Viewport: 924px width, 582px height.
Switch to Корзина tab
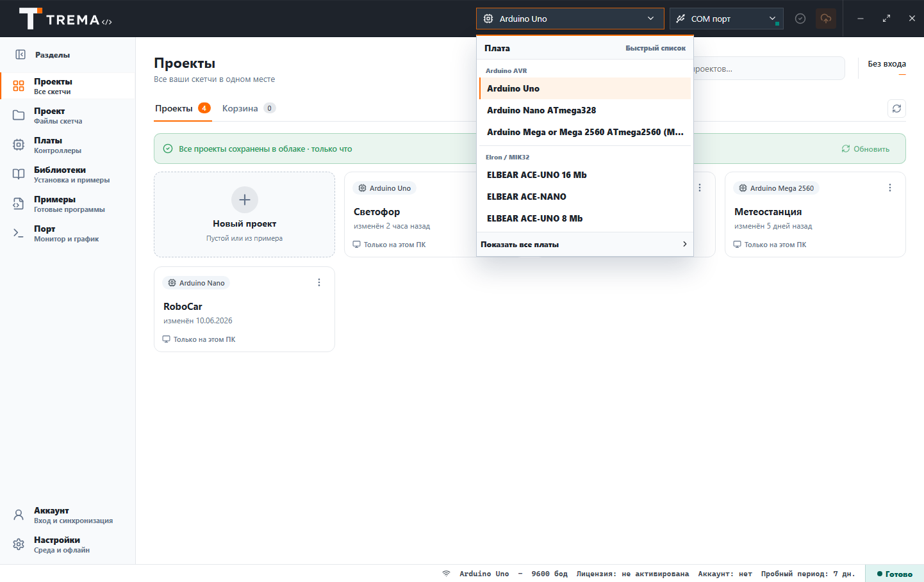(249, 108)
